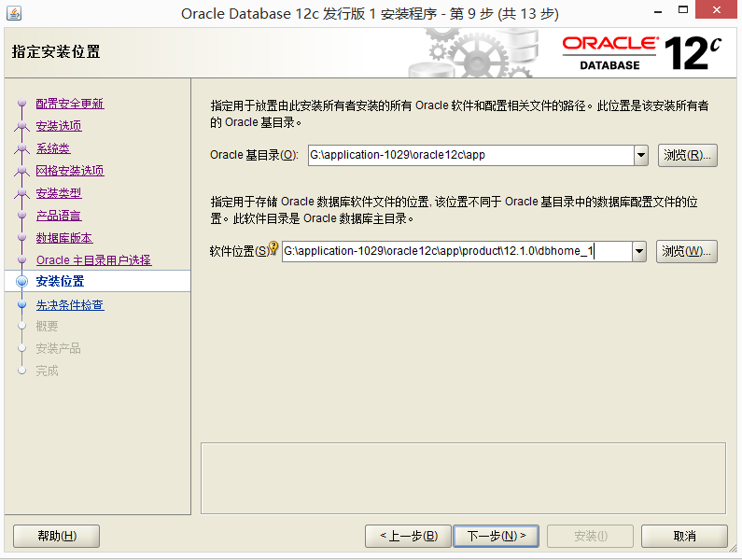Click the empty message area panel
The width and height of the screenshot is (742, 560).
[x=463, y=478]
